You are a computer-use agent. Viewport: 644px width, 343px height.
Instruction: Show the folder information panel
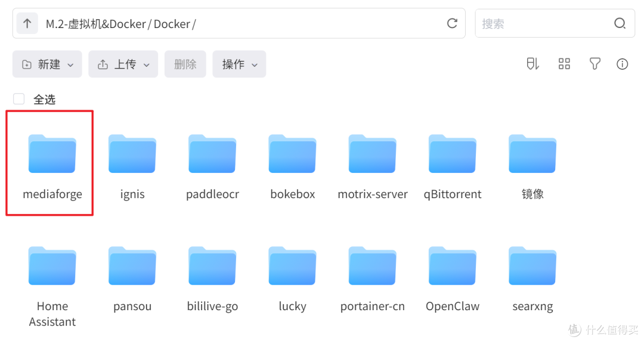[622, 64]
